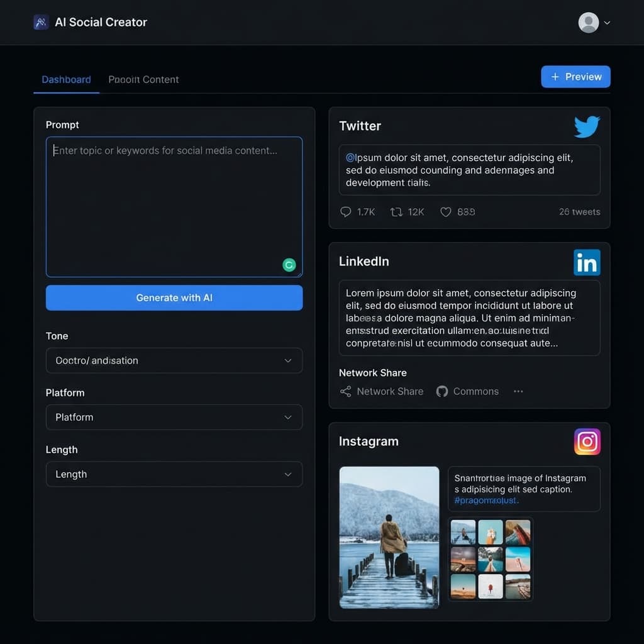
Task: Click the Twitter reply comment icon
Action: coord(345,212)
